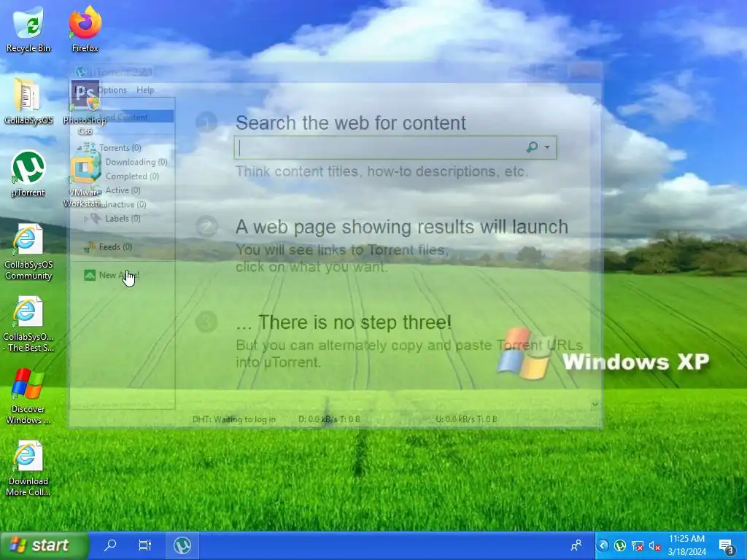Open the notification center with badge 3

tap(727, 546)
